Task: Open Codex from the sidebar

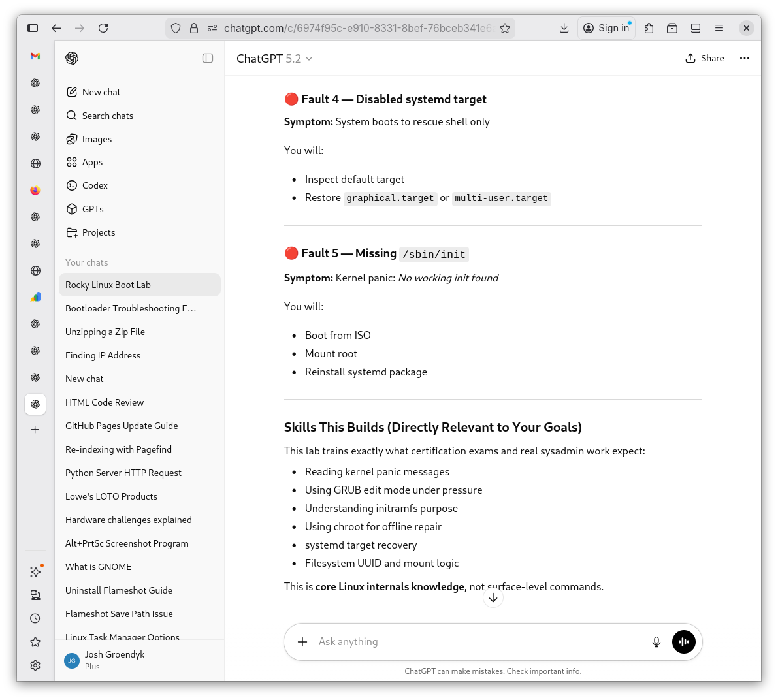Action: point(95,185)
